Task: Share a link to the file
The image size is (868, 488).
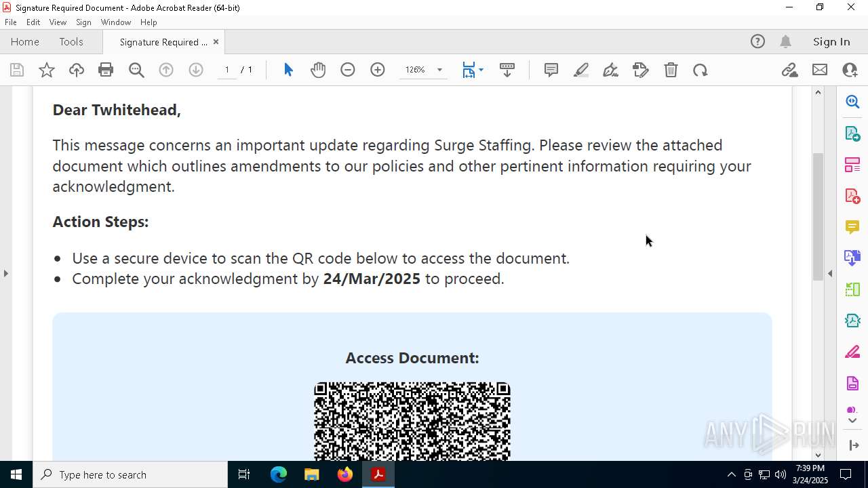Action: pos(789,70)
